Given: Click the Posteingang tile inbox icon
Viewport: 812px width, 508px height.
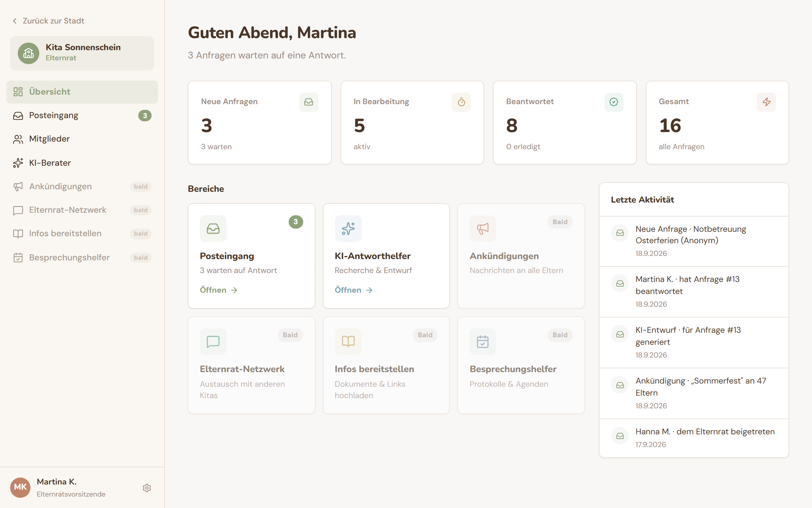Looking at the screenshot, I should (213, 229).
